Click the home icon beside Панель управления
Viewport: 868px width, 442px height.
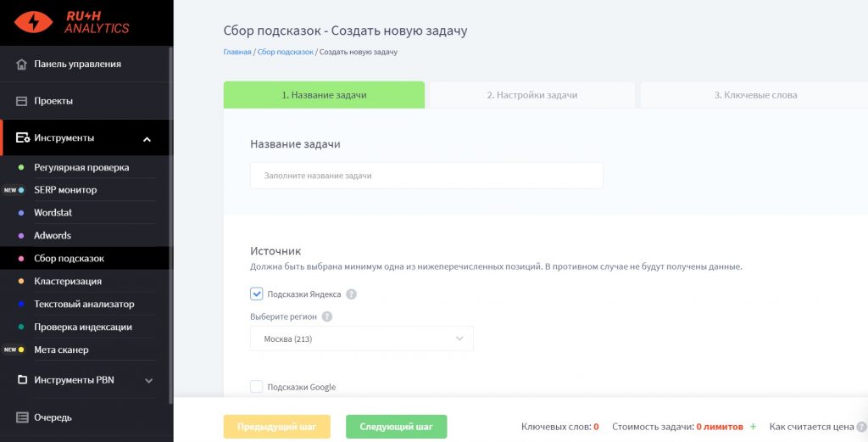[x=21, y=64]
